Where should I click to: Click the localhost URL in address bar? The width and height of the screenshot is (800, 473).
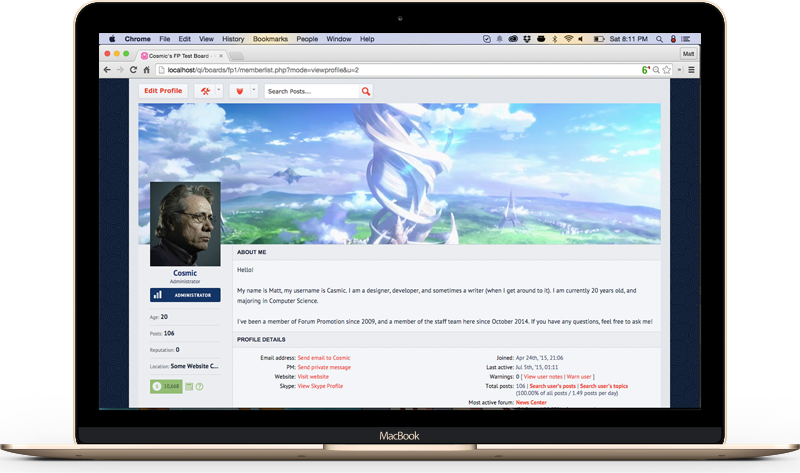pos(263,70)
